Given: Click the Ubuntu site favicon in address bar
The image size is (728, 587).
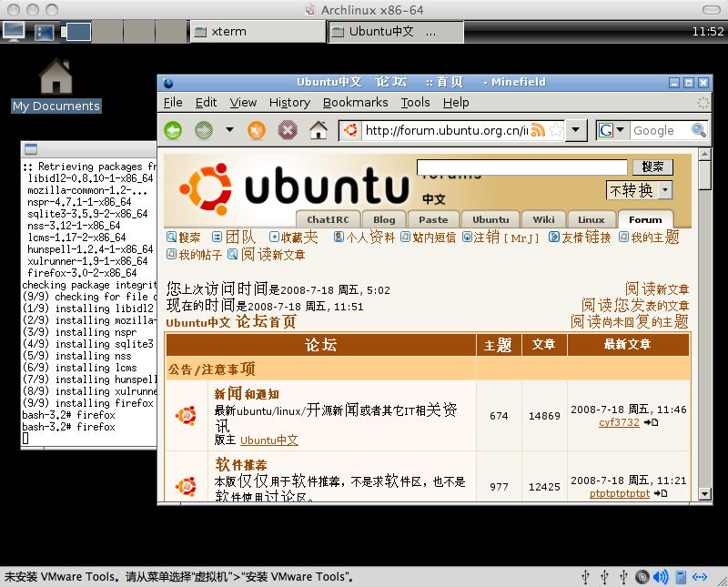Looking at the screenshot, I should tap(351, 130).
